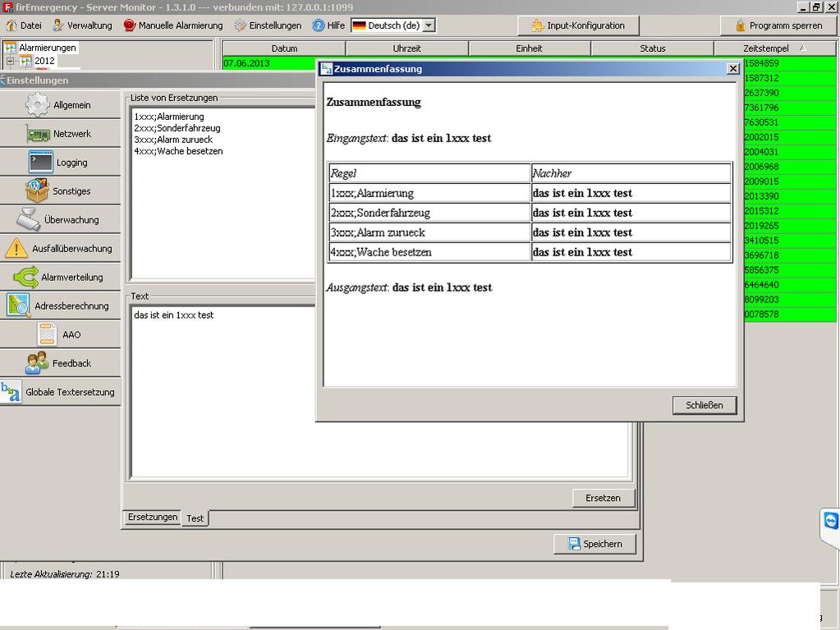Viewport: 840px width, 630px height.
Task: Save settings with Speichern button
Action: click(594, 544)
